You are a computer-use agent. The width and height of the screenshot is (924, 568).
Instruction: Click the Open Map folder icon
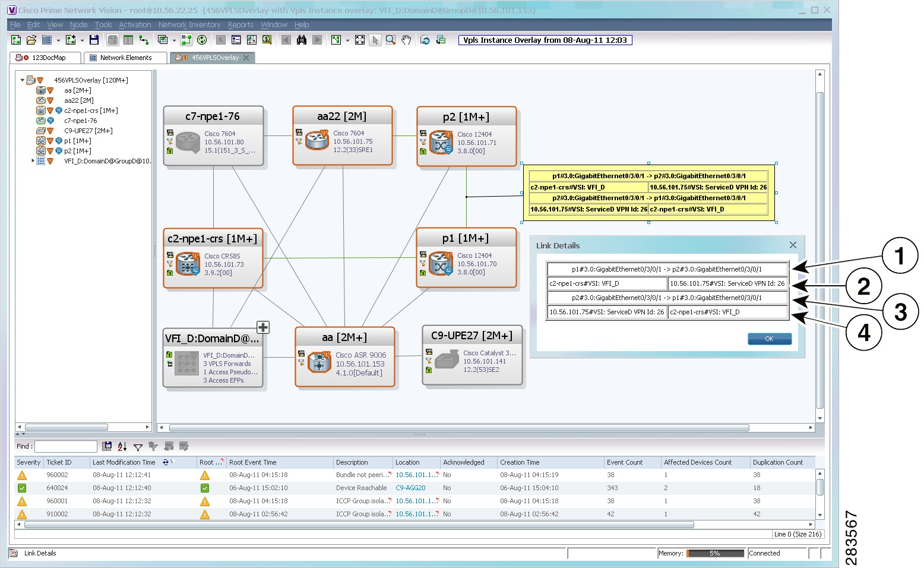point(31,40)
